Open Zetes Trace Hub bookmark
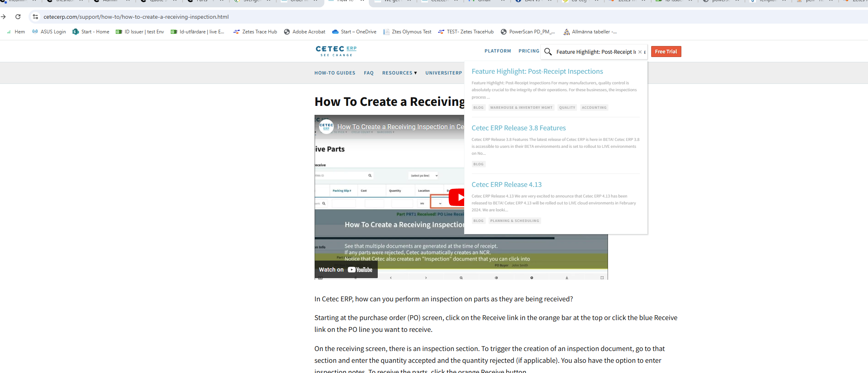Viewport: 868px width, 373px height. [x=255, y=32]
